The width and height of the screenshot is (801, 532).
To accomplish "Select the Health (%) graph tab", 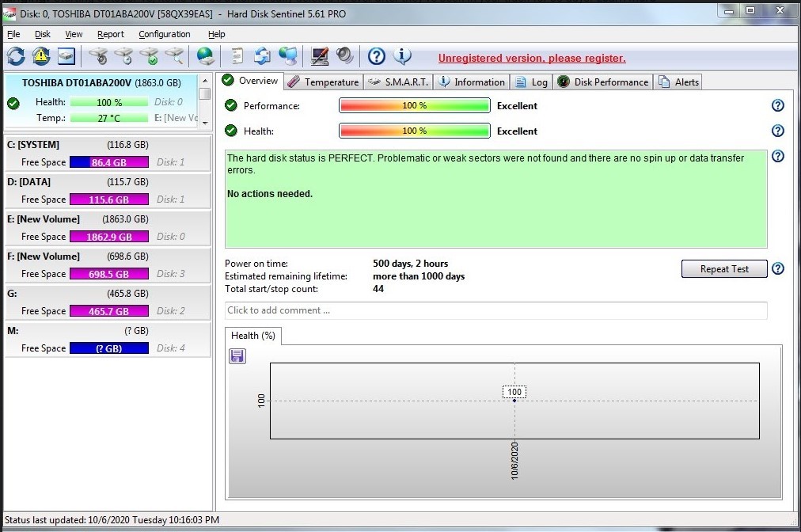I will tap(252, 336).
